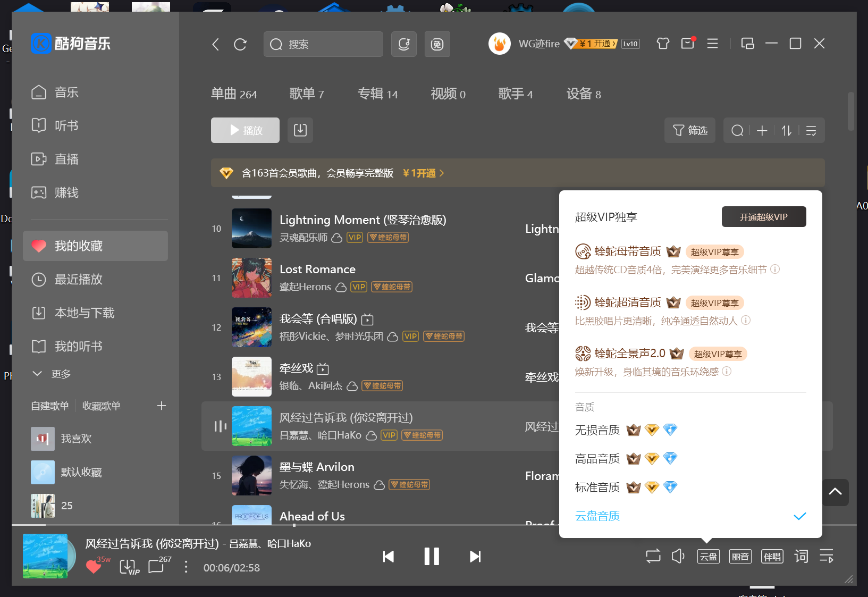
Task: Unlike the current song with heart icon
Action: coord(94,567)
